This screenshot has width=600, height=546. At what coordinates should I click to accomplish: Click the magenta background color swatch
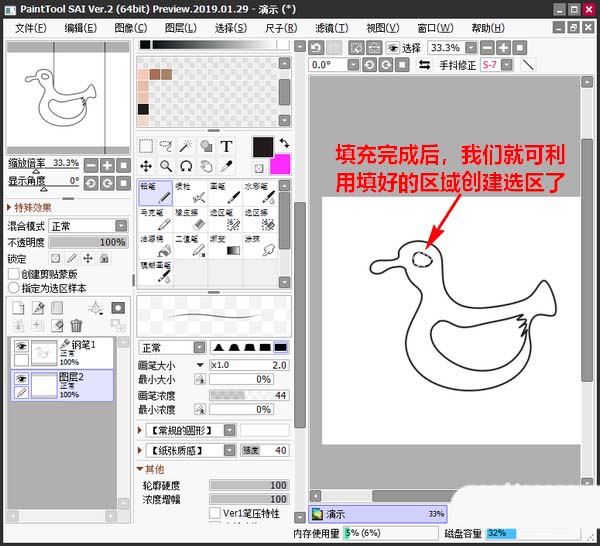pyautogui.click(x=280, y=165)
